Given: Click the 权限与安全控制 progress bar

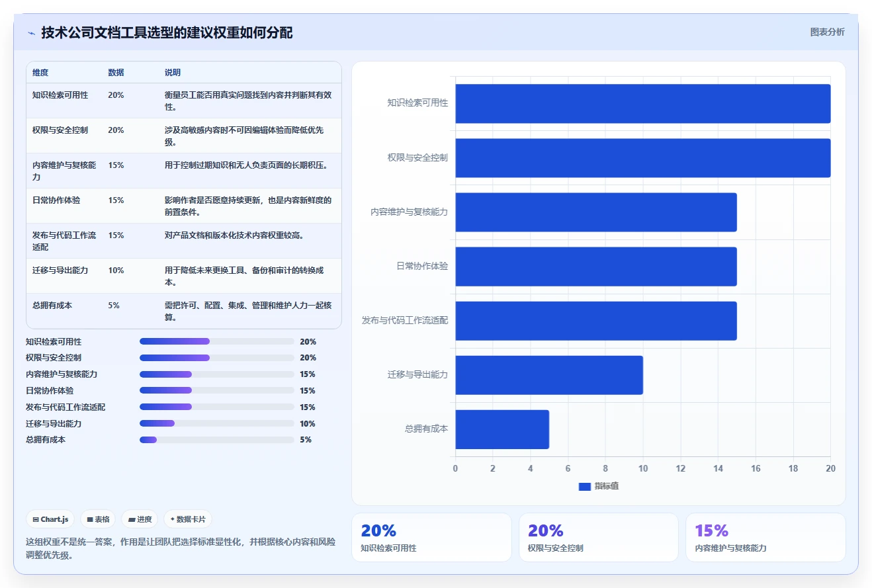Looking at the screenshot, I should 217,358.
